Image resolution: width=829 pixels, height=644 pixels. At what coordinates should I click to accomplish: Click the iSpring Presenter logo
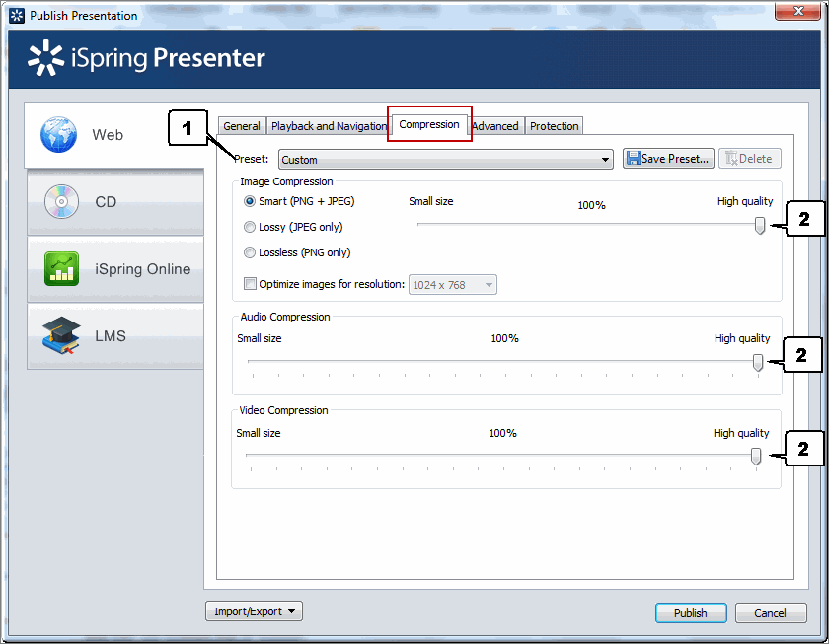point(146,58)
